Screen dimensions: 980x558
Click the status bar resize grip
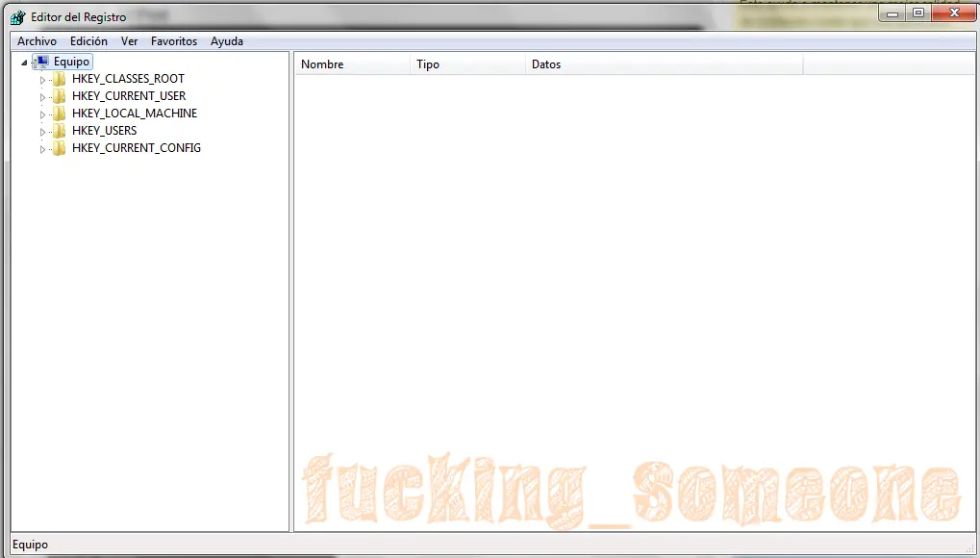(x=969, y=547)
